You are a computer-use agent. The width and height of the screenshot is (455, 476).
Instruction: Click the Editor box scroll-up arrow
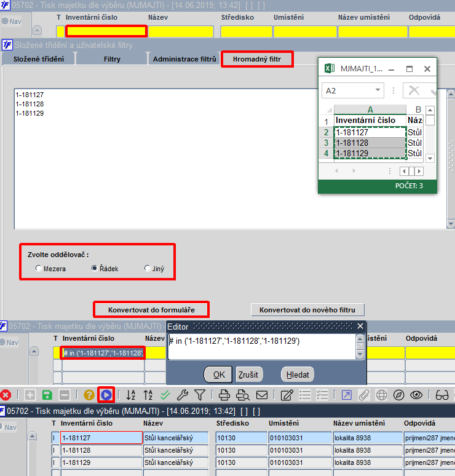pos(360,338)
